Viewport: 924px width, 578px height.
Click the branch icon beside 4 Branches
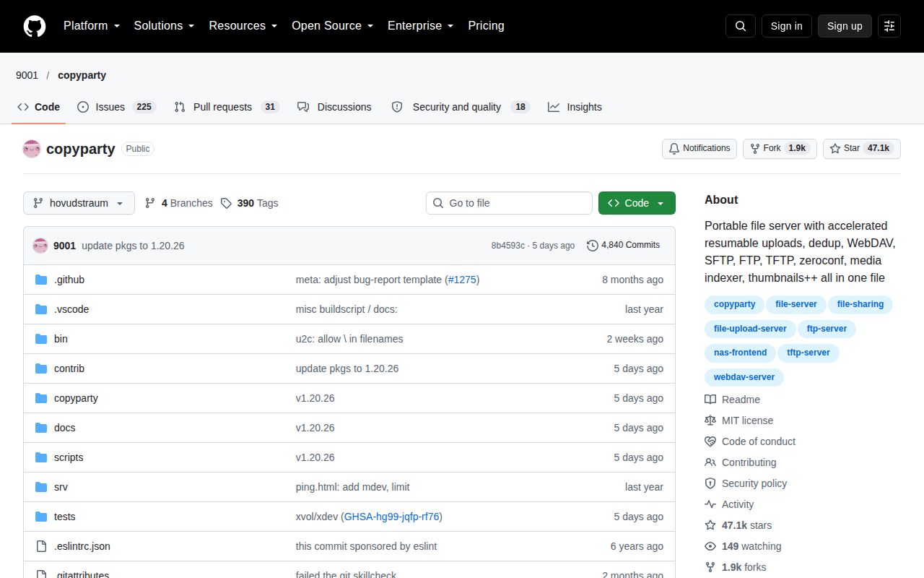tap(150, 203)
